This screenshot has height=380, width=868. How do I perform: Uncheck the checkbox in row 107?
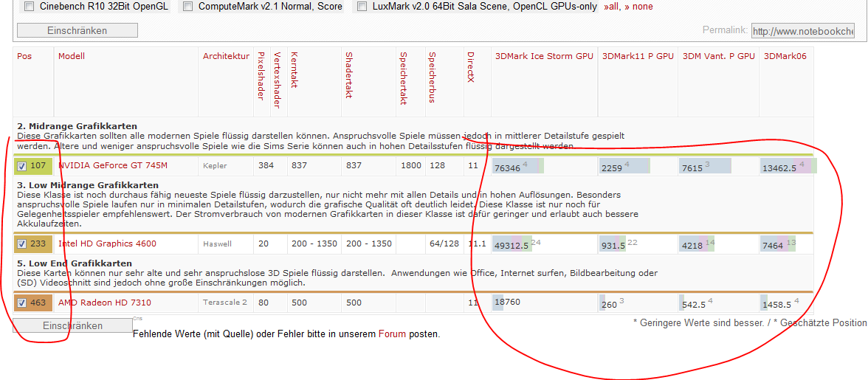[22, 166]
